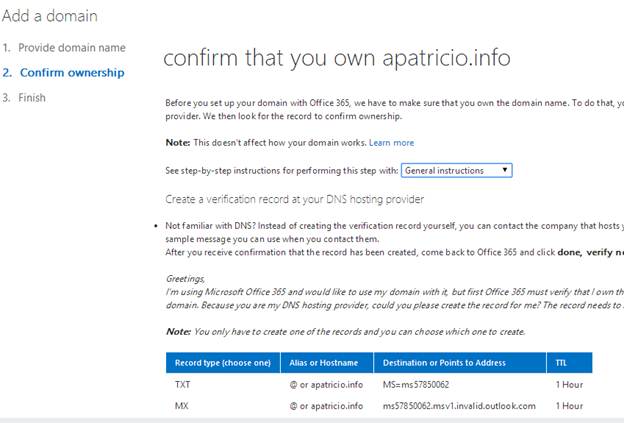Click the Destination or Points to Address header
624x423 pixels.
click(460, 363)
